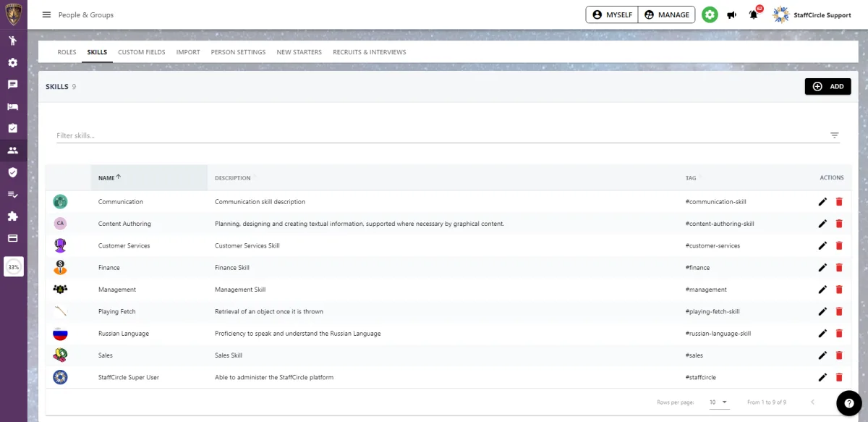The image size is (868, 422).
Task: Open the ROLES tab
Action: (x=67, y=52)
